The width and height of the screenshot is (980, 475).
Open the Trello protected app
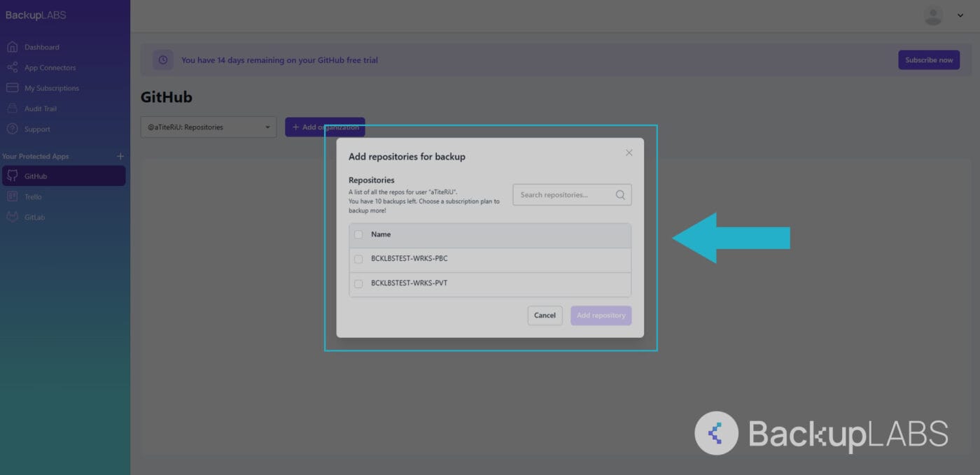(x=32, y=197)
